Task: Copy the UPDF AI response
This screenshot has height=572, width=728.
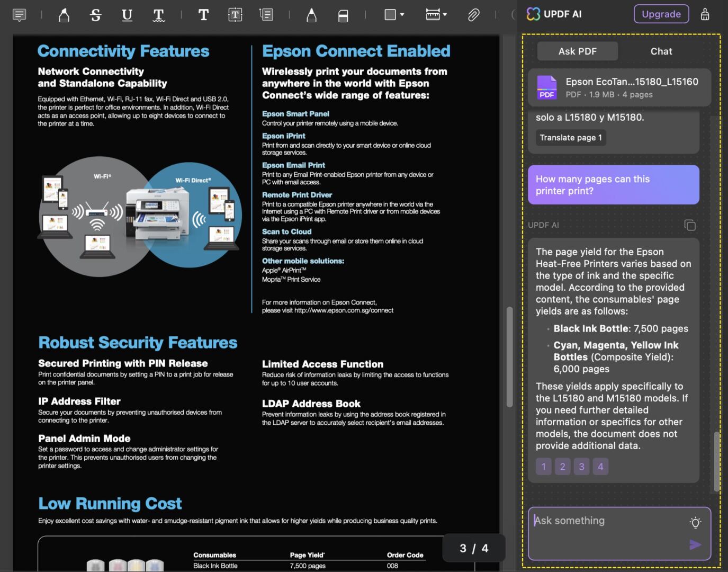Action: [690, 225]
